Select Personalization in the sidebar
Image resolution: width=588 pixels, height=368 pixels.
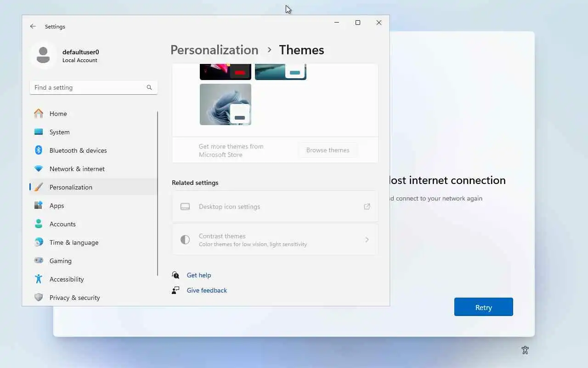pos(93,187)
